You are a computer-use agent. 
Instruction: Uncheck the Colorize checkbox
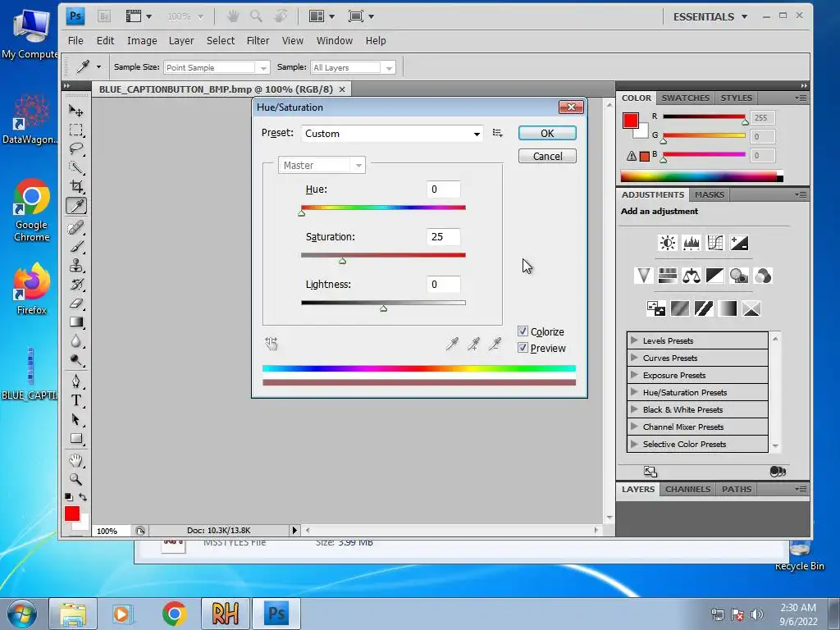(x=523, y=331)
